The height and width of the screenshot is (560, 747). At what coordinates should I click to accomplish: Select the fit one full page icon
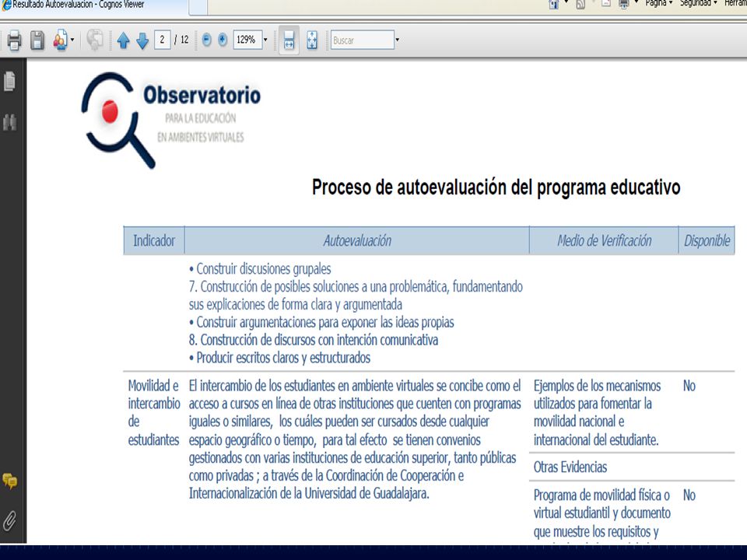click(x=312, y=40)
